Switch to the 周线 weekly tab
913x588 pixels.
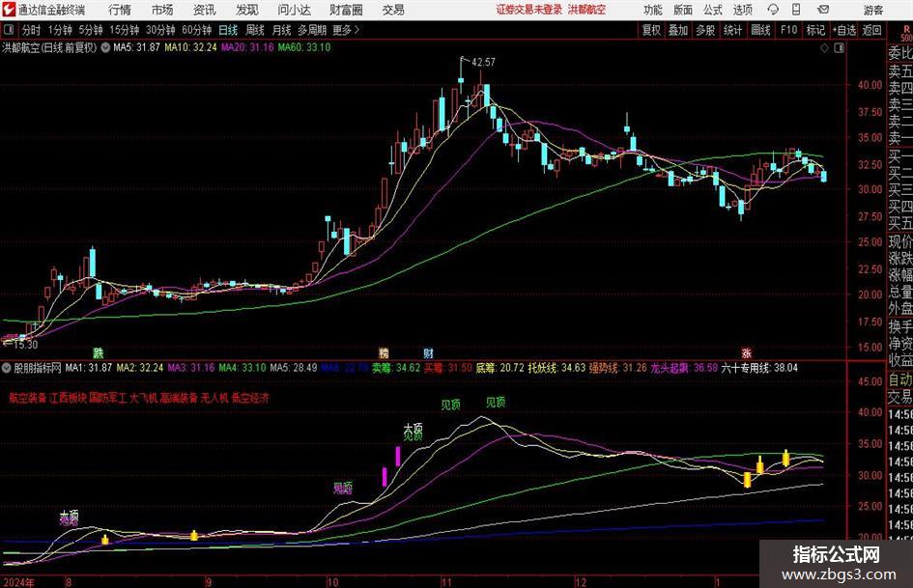(254, 30)
